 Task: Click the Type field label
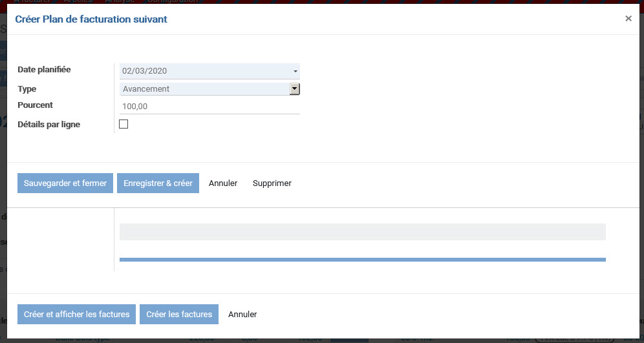[x=27, y=88]
